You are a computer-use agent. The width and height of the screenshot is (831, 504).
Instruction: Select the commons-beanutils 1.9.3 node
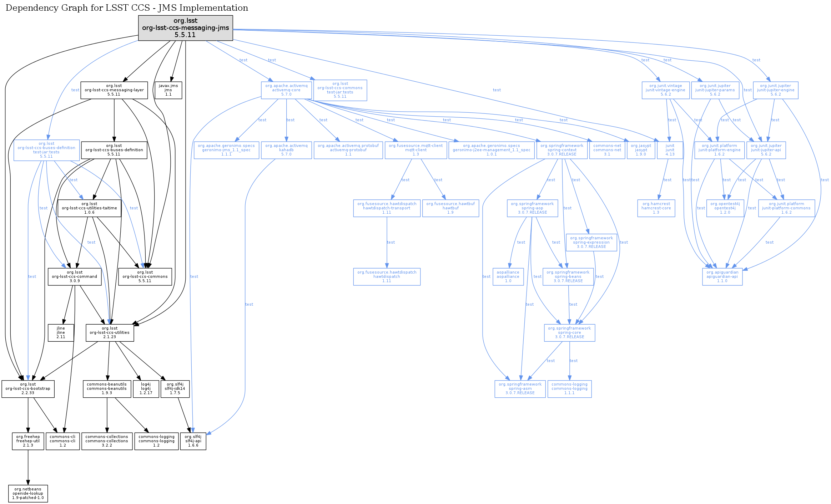pos(107,389)
